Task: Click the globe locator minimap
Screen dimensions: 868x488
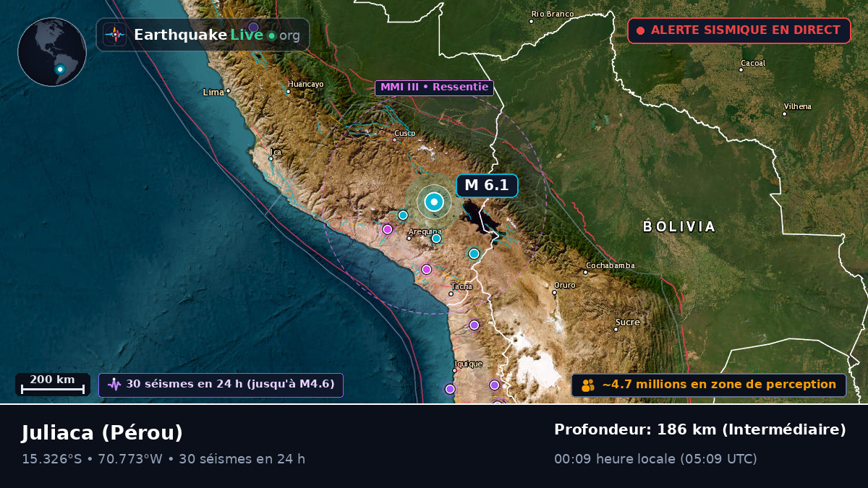Action: coord(52,52)
